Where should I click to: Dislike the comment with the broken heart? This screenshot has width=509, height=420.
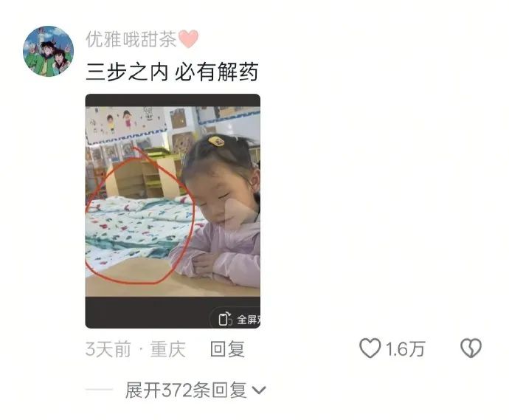pos(471,348)
